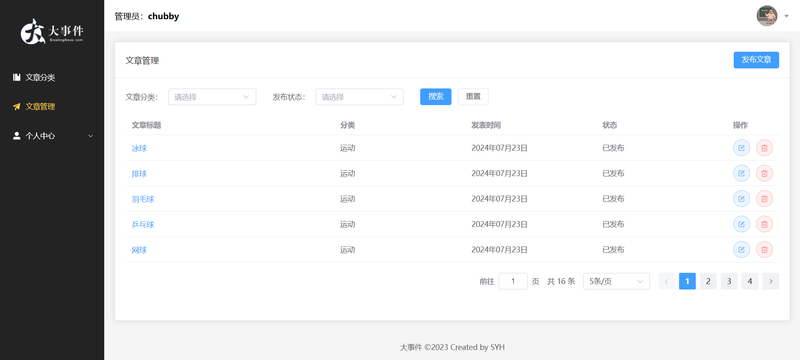Open the 网球 article link
The width and height of the screenshot is (800, 360).
139,250
